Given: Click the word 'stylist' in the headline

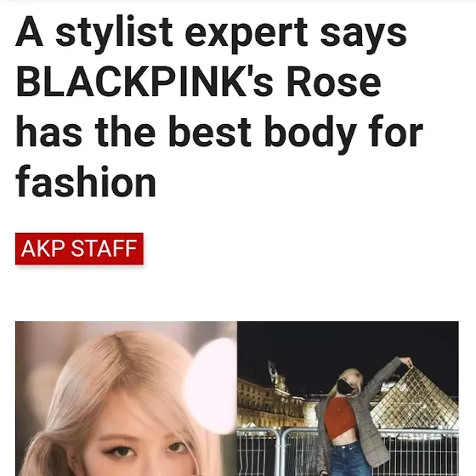Looking at the screenshot, I should tap(114, 33).
